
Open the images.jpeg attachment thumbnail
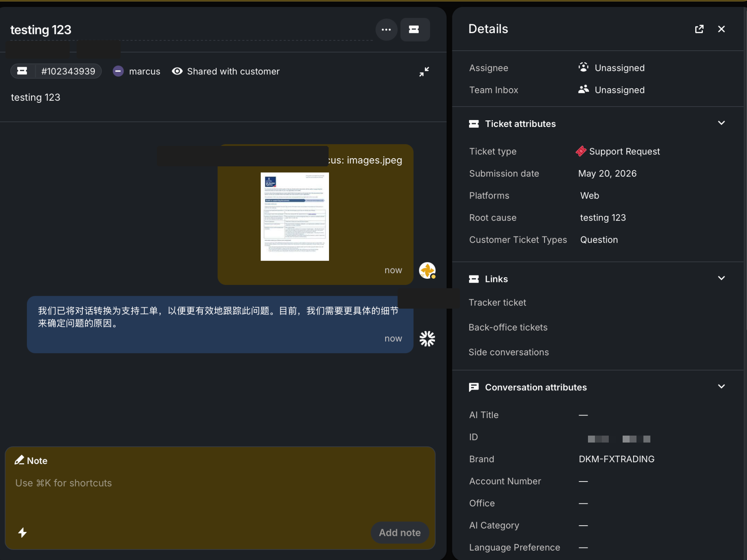pyautogui.click(x=295, y=216)
